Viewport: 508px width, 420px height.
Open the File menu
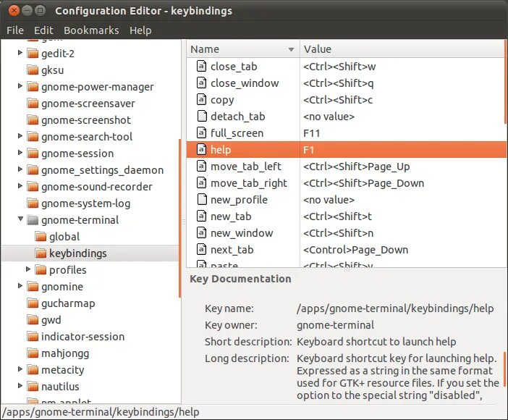tap(15, 30)
